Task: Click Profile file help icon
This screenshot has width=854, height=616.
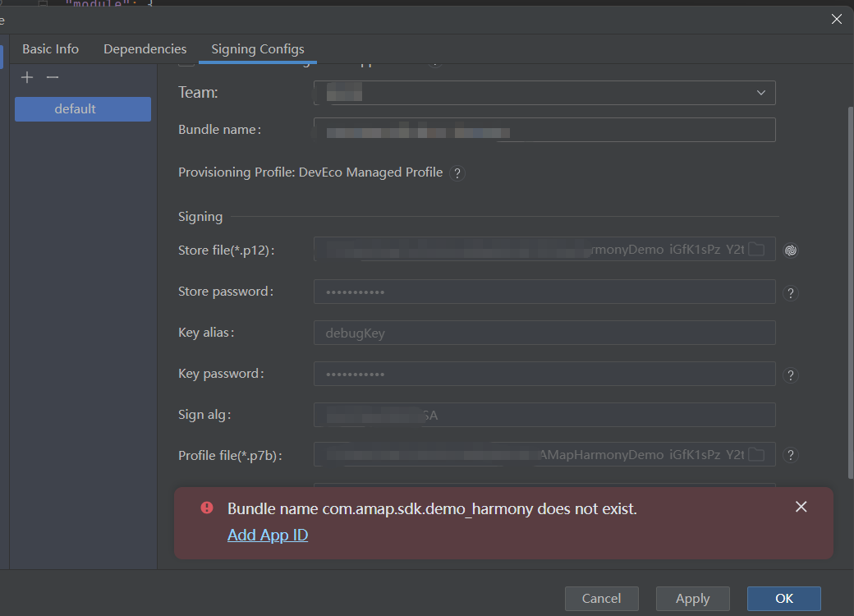Action: tap(791, 455)
